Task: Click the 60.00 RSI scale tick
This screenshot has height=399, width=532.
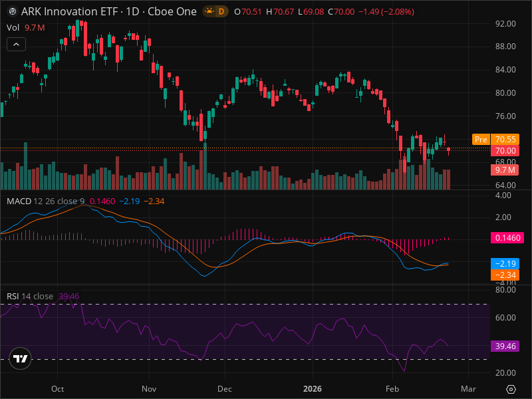Action: coord(505,318)
